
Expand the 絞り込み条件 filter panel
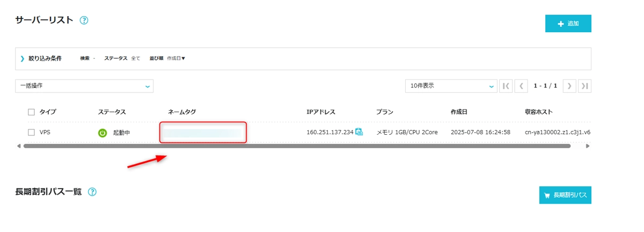[41, 59]
